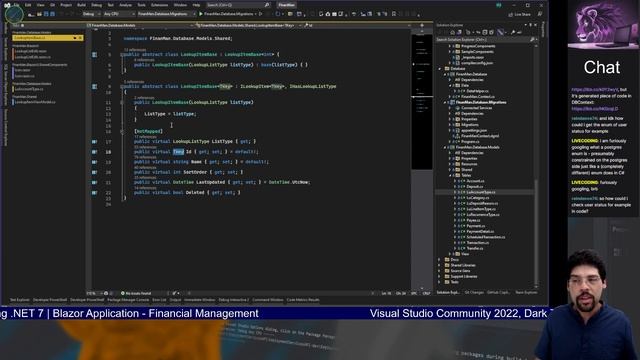Open the Build menu

(x=81, y=5)
